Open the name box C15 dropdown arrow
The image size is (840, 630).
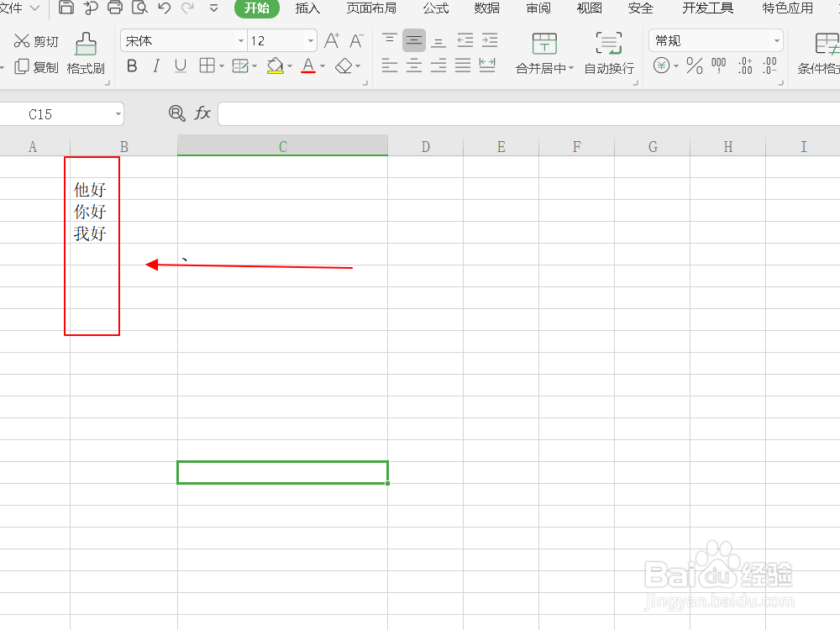tap(118, 114)
